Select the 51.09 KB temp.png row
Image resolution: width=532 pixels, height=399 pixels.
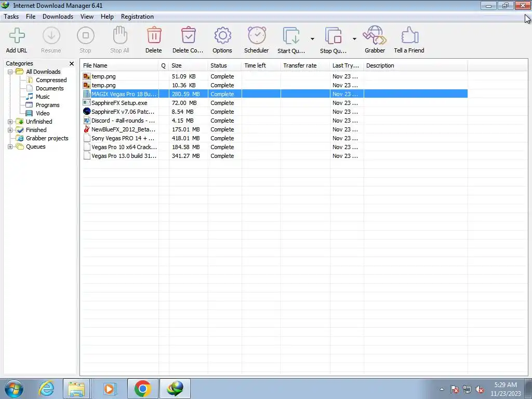(x=274, y=76)
